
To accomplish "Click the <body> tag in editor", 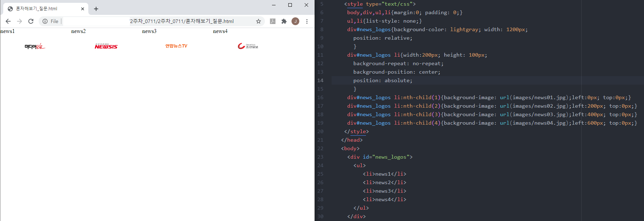I will pos(350,148).
